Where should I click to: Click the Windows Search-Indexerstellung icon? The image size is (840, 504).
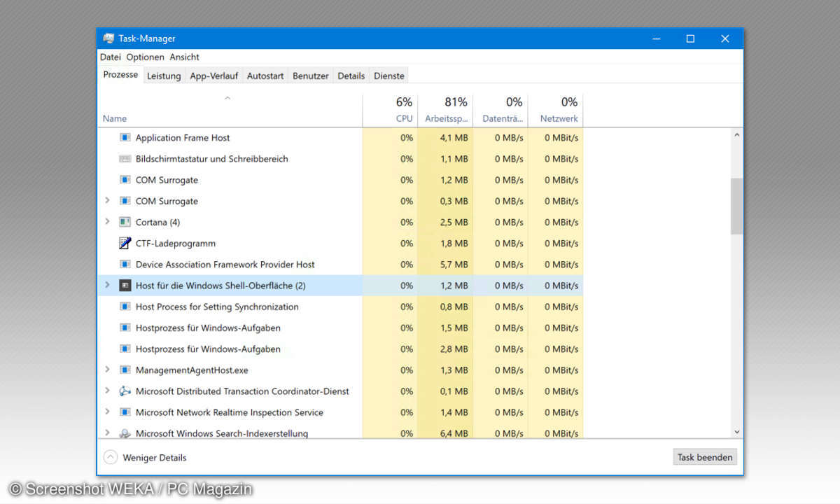tap(125, 433)
